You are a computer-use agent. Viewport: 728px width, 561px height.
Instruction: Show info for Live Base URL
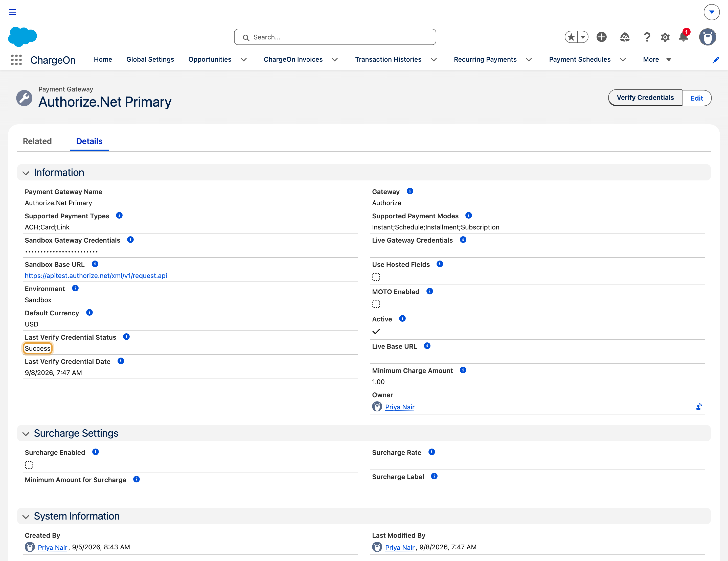tap(427, 346)
